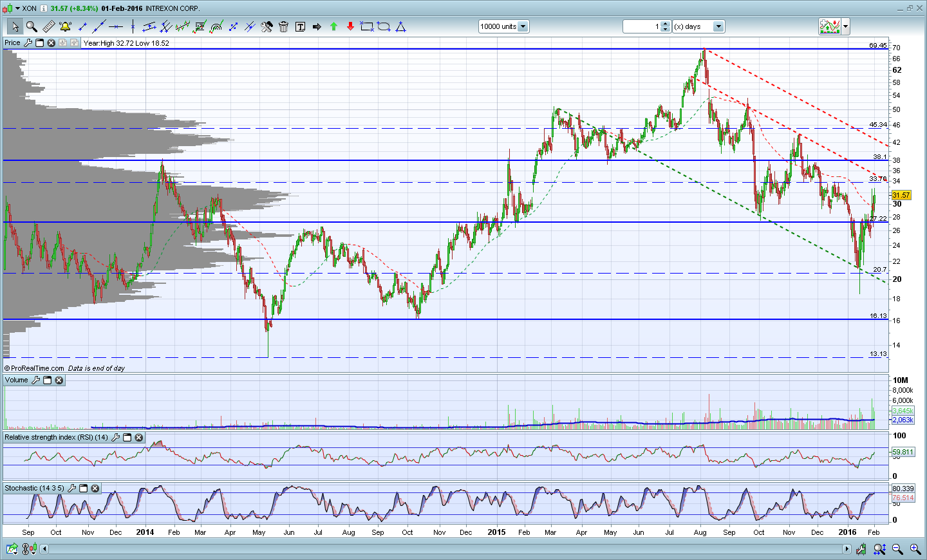Open the RSI indicator wrench settings

tap(115, 438)
